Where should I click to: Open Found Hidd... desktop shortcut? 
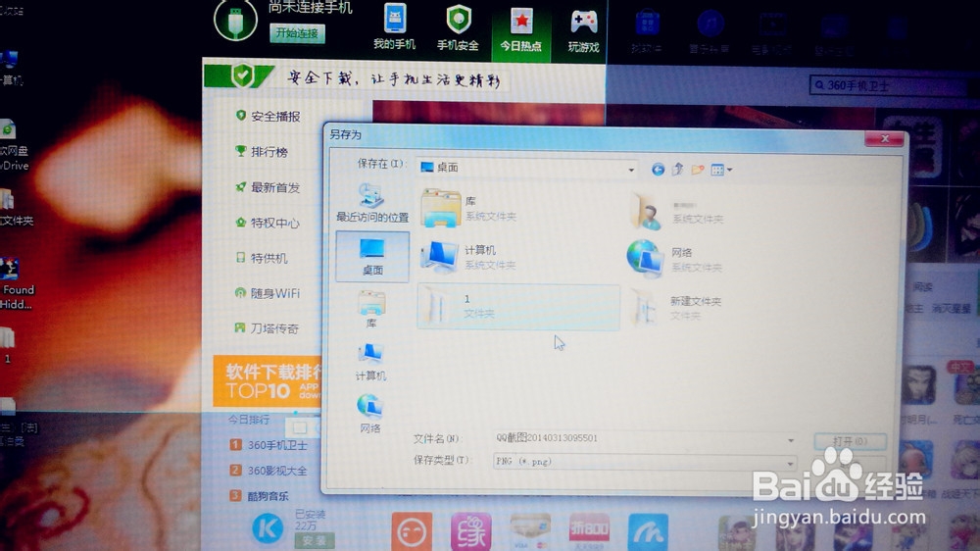pos(15,283)
